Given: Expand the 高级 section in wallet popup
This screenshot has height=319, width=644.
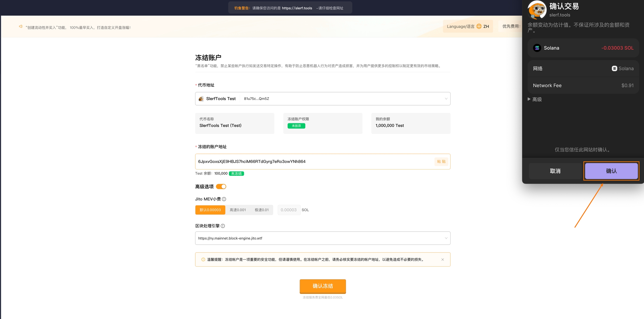Looking at the screenshot, I should pyautogui.click(x=534, y=99).
